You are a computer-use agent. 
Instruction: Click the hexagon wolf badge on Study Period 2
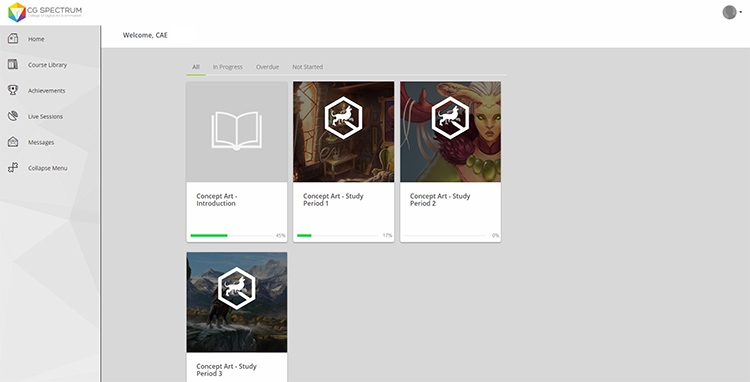pos(451,118)
